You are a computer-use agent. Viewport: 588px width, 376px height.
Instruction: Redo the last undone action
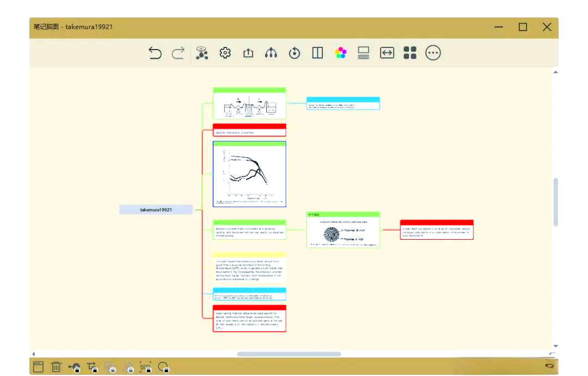177,53
